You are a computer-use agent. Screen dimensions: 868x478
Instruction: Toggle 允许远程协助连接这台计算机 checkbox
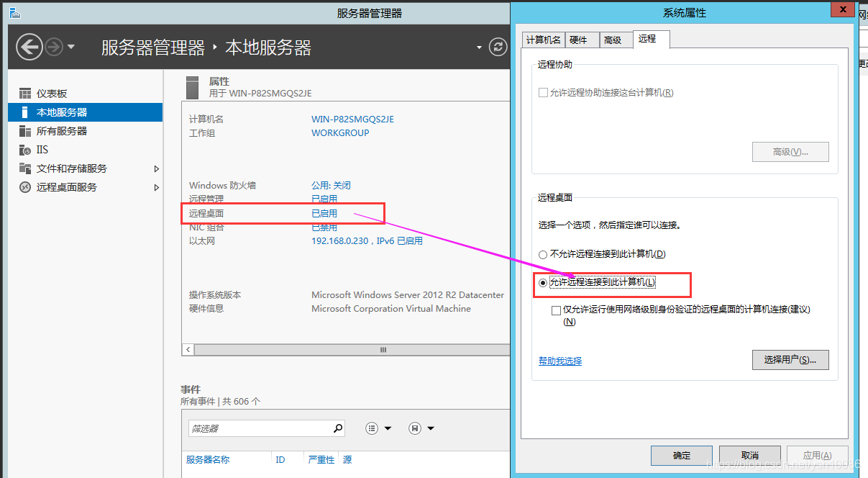tap(544, 93)
